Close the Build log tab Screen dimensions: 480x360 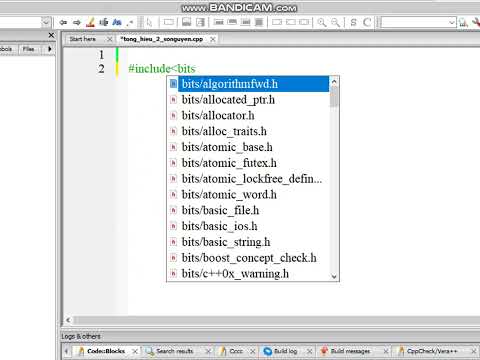coord(309,351)
